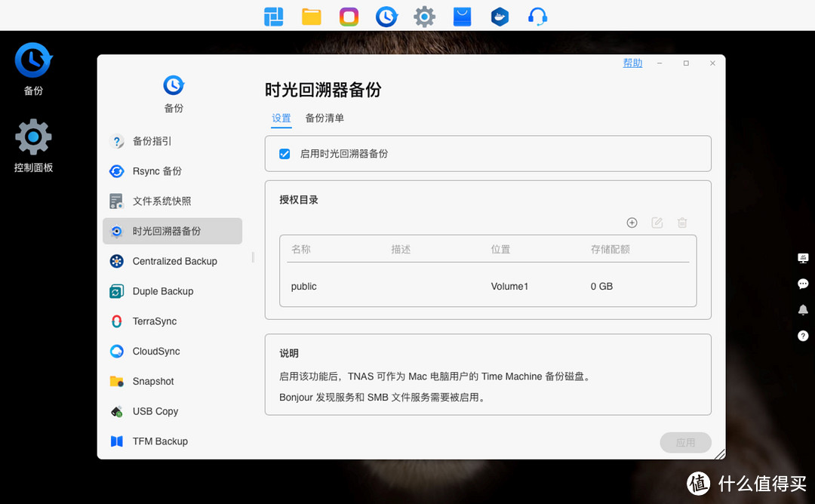The image size is (815, 504).
Task: Open the App Center shopping bag icon
Action: tap(462, 16)
